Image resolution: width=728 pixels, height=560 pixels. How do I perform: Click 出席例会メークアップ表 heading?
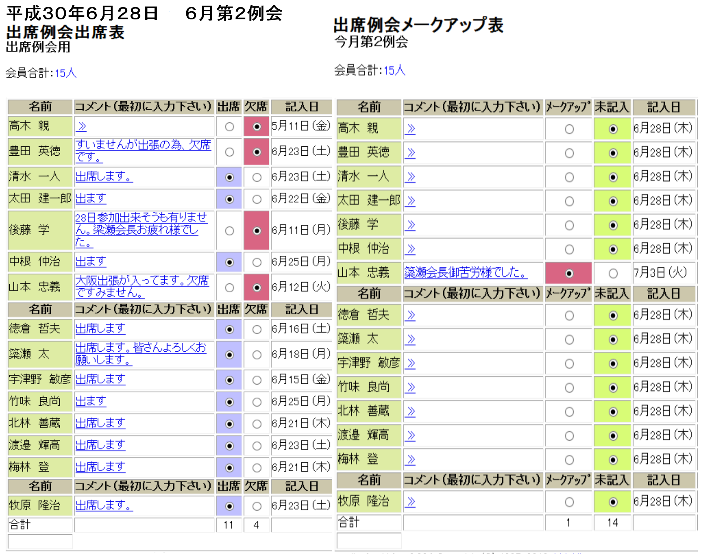point(419,25)
